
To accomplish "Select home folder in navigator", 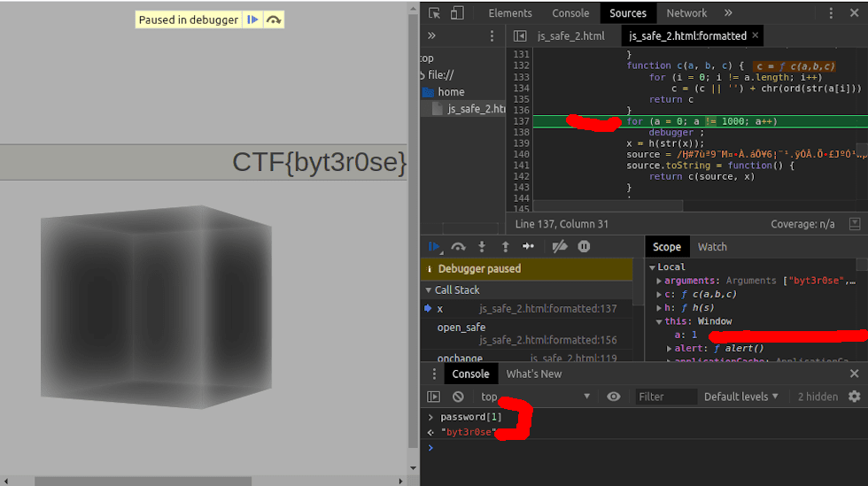I will coord(451,92).
